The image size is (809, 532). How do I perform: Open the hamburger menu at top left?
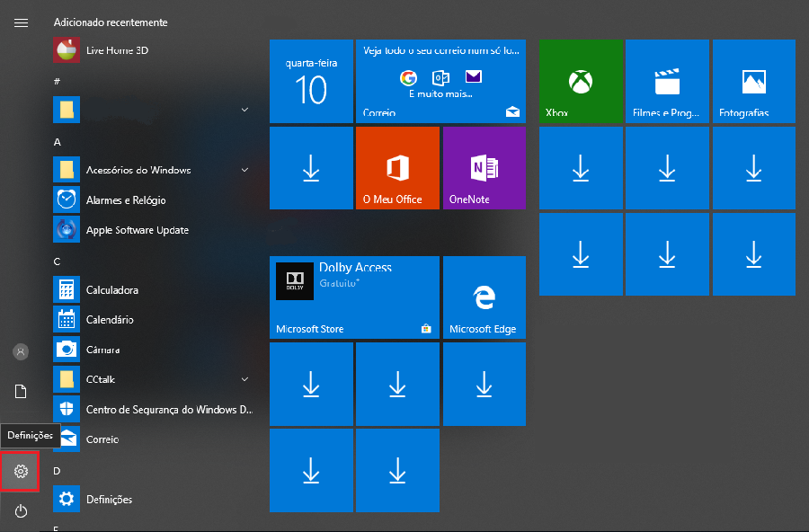21,22
